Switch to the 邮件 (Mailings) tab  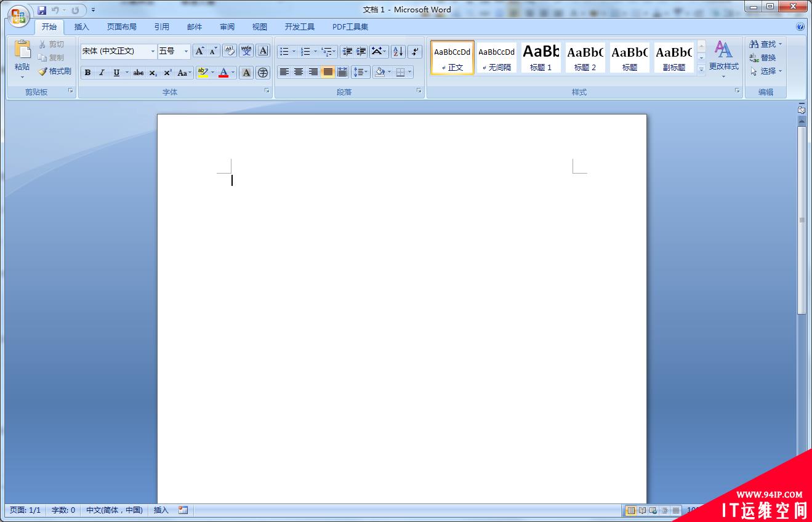coord(195,27)
